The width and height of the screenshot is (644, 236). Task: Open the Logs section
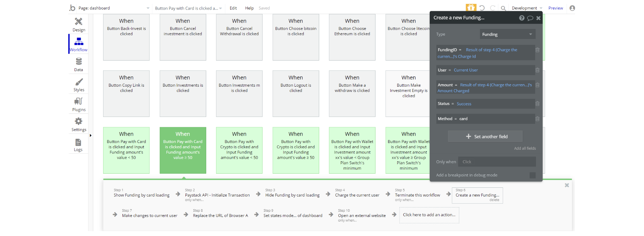point(78,144)
